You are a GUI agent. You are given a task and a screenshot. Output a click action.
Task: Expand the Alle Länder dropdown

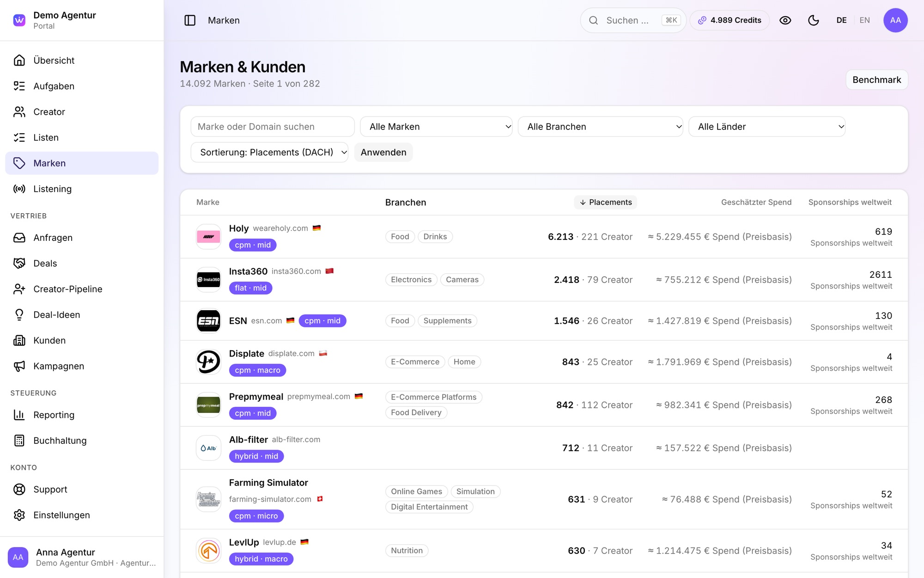pyautogui.click(x=767, y=127)
